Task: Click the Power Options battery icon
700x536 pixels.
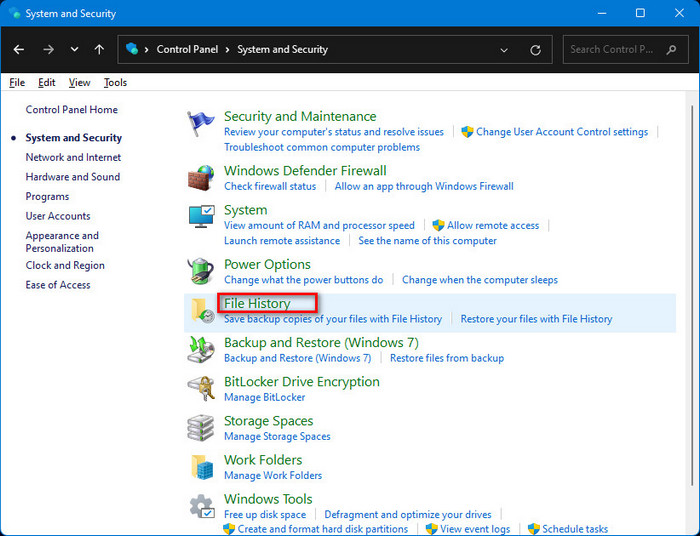Action: click(x=200, y=271)
